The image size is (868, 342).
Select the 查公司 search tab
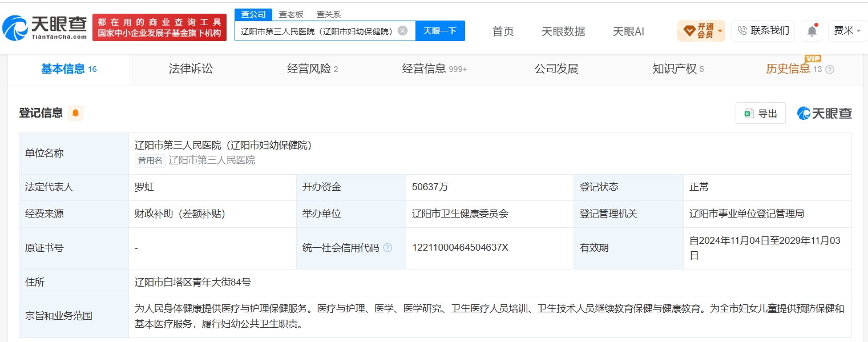(253, 14)
